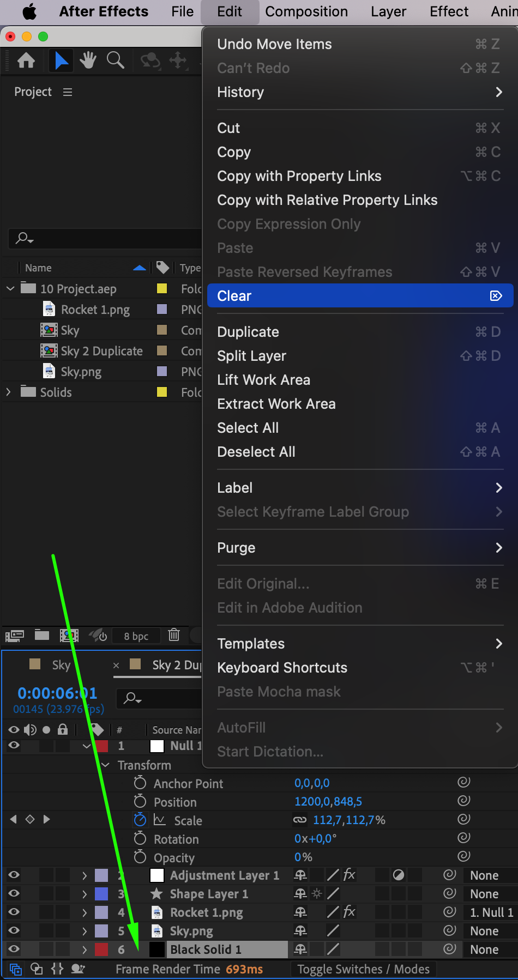This screenshot has width=518, height=980.
Task: Expand the Solids folder
Action: point(8,392)
